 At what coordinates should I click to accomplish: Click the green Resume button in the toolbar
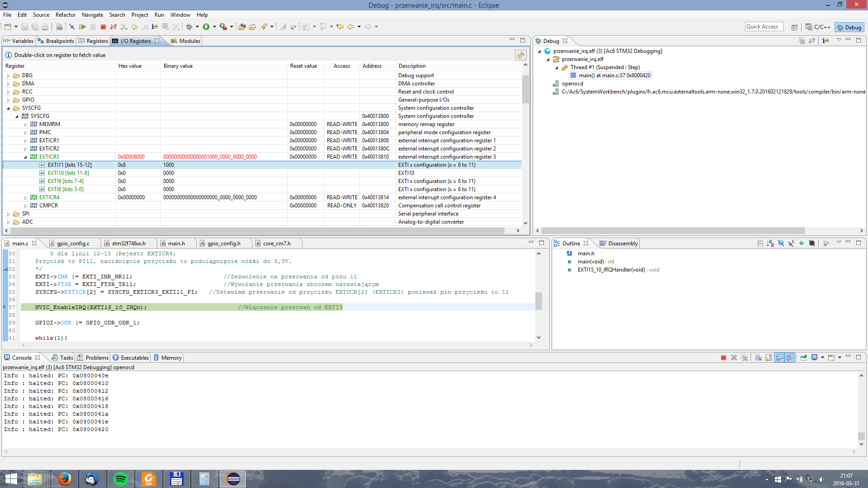click(82, 27)
